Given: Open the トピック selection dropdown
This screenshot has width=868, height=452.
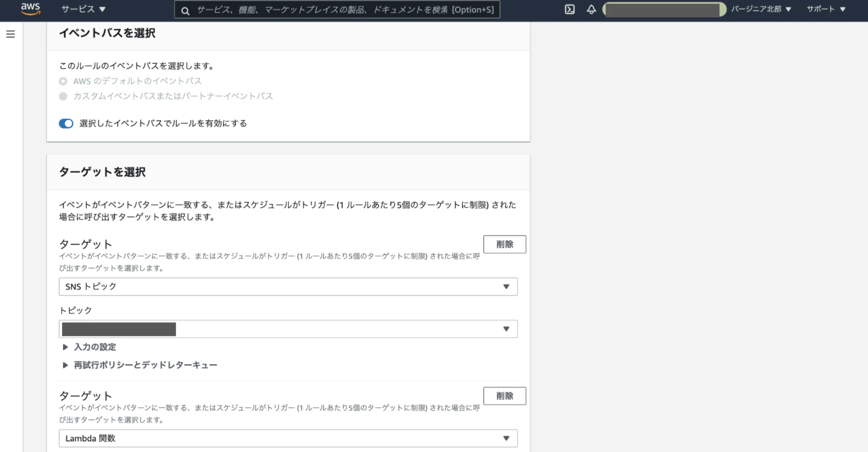Looking at the screenshot, I should tap(288, 329).
